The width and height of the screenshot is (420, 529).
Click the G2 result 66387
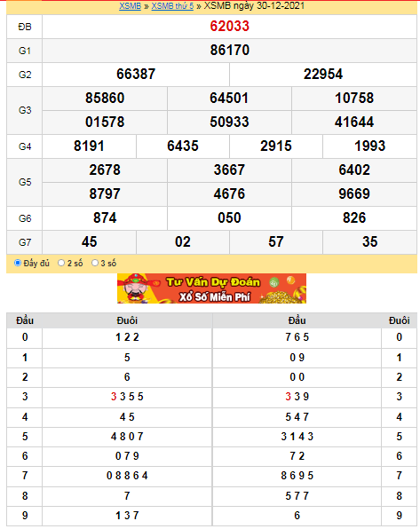coord(136,75)
